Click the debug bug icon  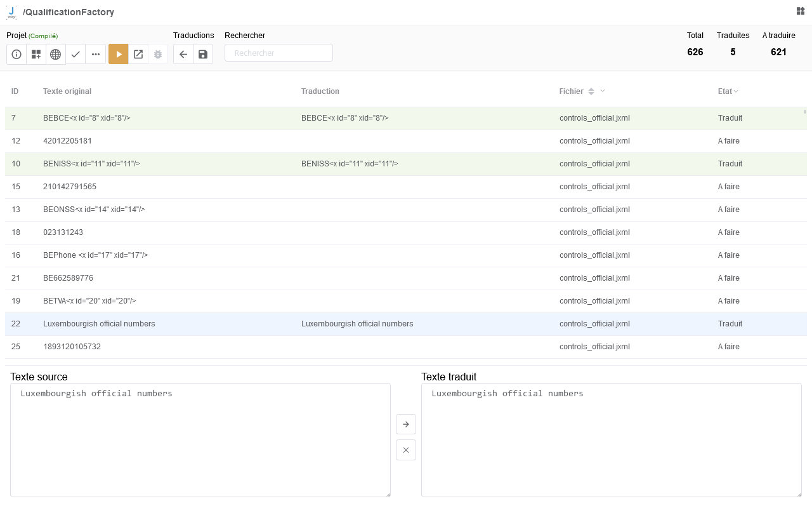point(157,54)
